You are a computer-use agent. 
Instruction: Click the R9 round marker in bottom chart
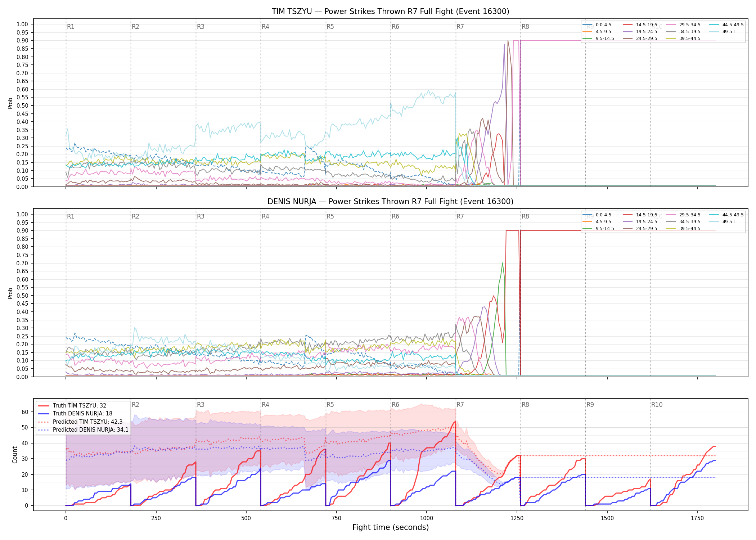(x=590, y=405)
